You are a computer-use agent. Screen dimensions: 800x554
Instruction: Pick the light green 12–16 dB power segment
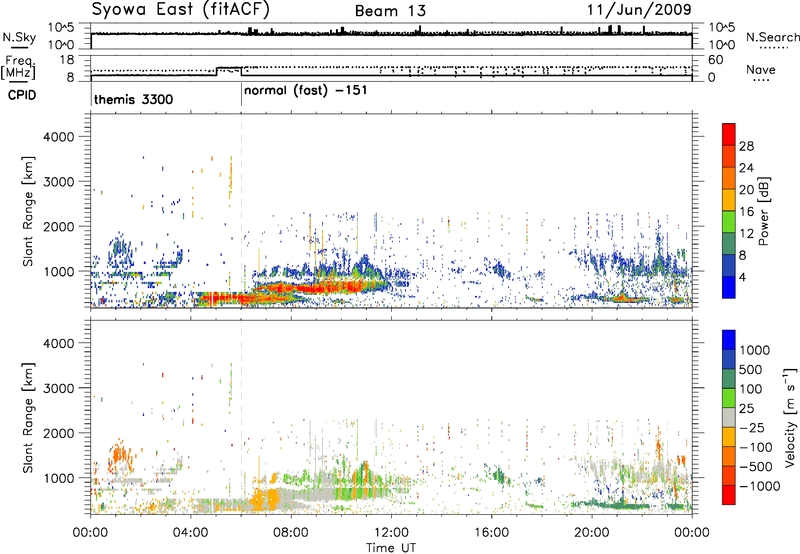pyautogui.click(x=729, y=222)
